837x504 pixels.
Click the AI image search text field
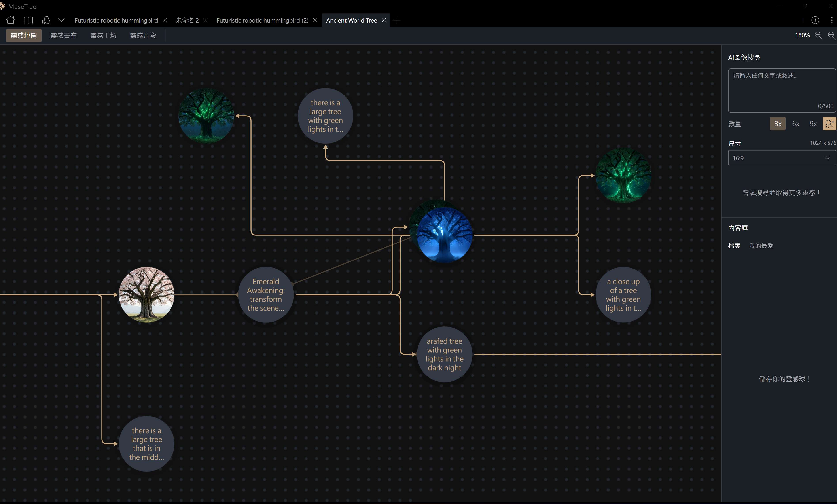tap(782, 90)
